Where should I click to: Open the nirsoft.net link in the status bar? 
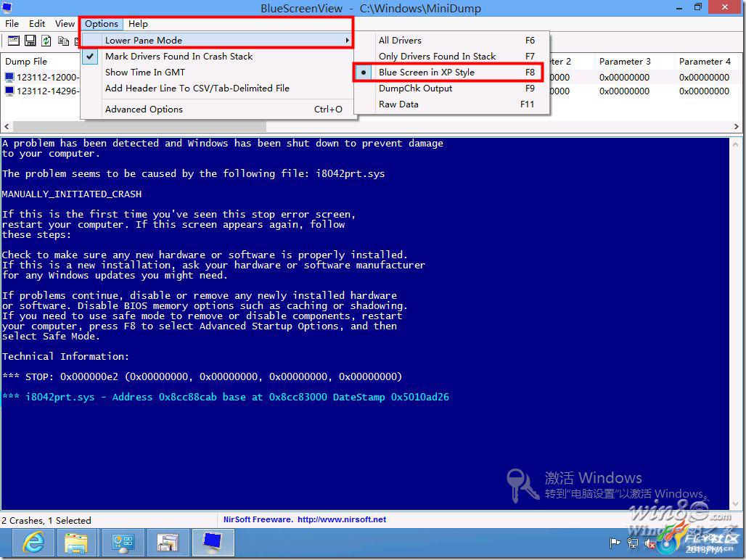pyautogui.click(x=342, y=519)
